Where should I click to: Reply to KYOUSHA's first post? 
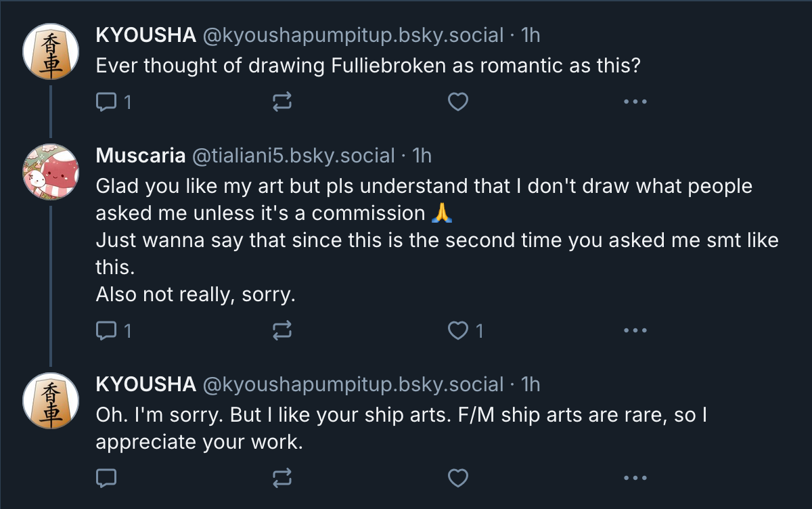(106, 102)
